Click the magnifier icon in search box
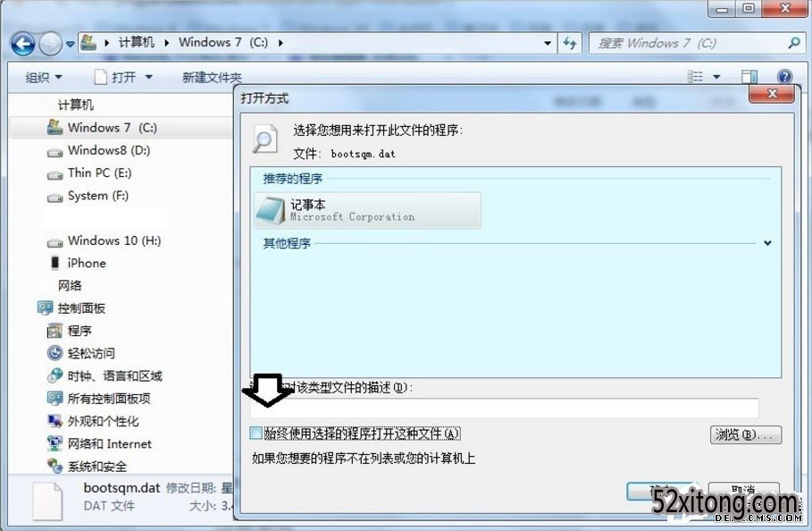Viewport: 812px width, 531px height. [794, 43]
